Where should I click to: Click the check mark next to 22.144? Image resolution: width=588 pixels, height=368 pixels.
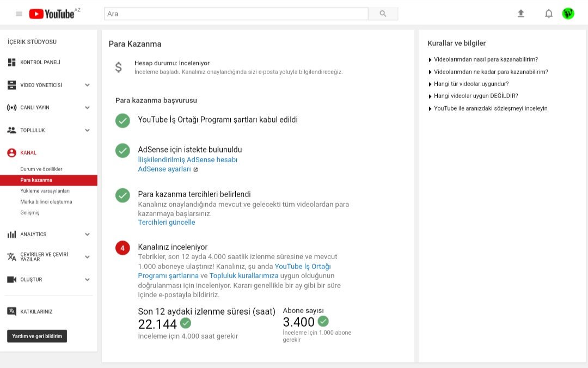click(x=185, y=323)
